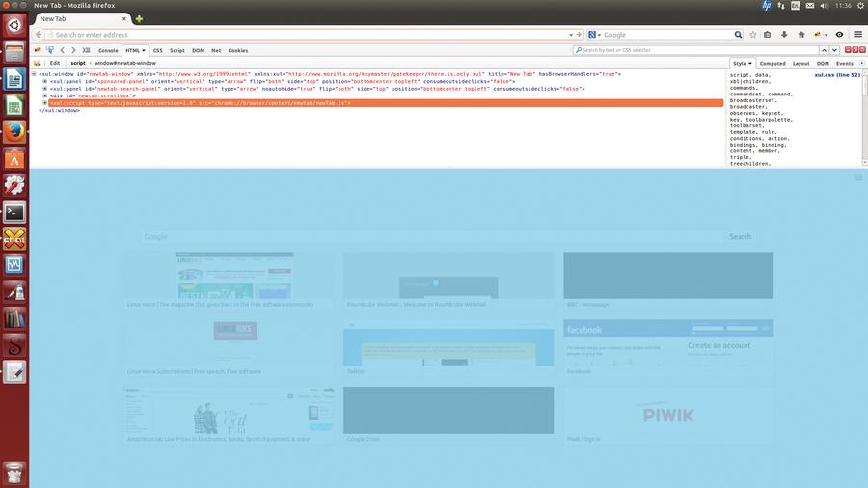Open the address bar history dropdown
Viewport: 868px width, 488px height.
(x=571, y=35)
